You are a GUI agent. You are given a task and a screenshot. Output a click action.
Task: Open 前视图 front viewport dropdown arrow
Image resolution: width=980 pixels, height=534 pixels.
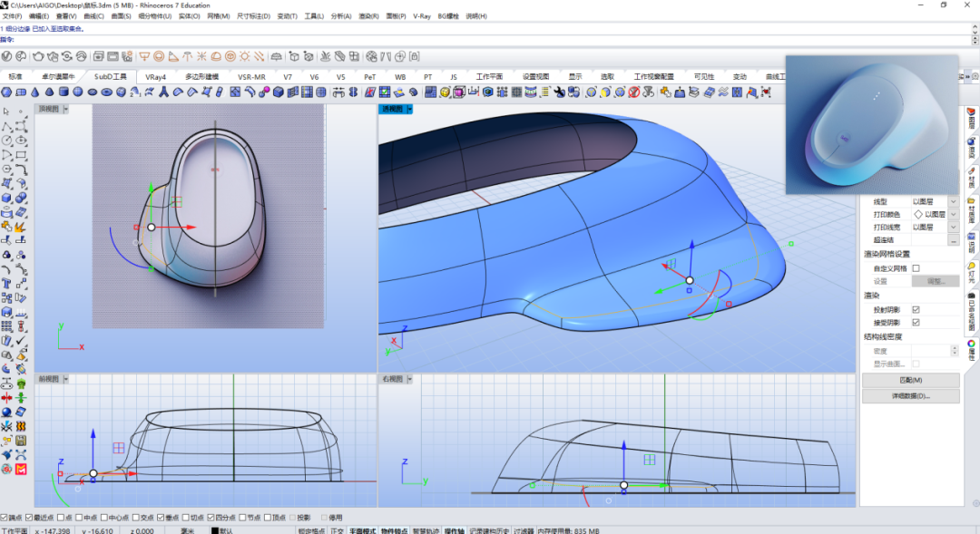pos(65,379)
